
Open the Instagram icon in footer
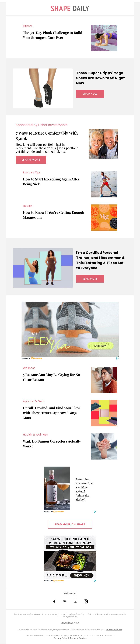coord(86,601)
